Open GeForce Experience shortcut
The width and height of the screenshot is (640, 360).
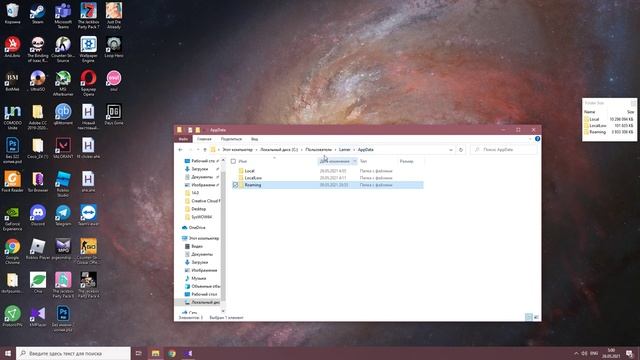click(13, 218)
